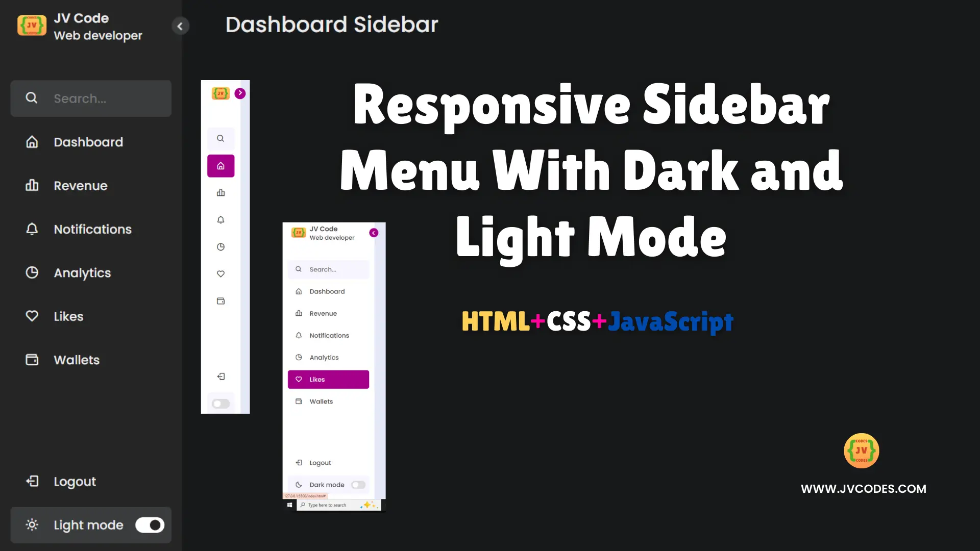Select the Wallets briefcase icon
Screen dimensions: 980x551
[x=32, y=359]
